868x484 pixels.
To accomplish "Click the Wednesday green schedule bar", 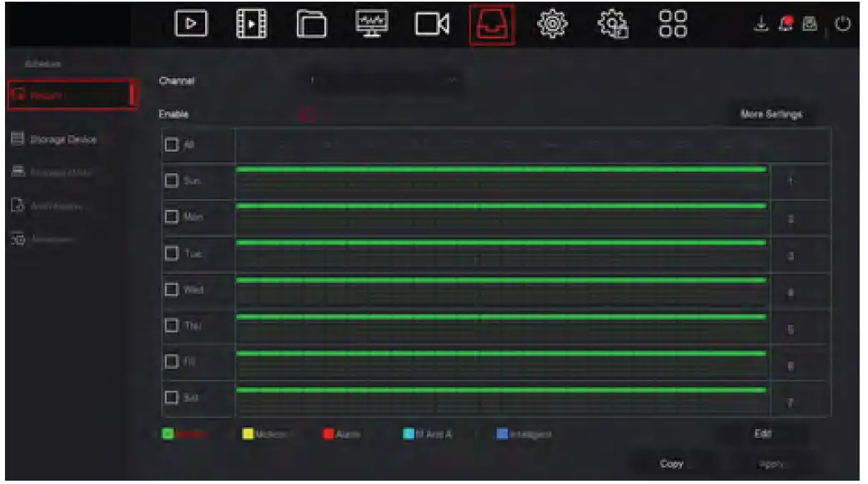I will (501, 280).
